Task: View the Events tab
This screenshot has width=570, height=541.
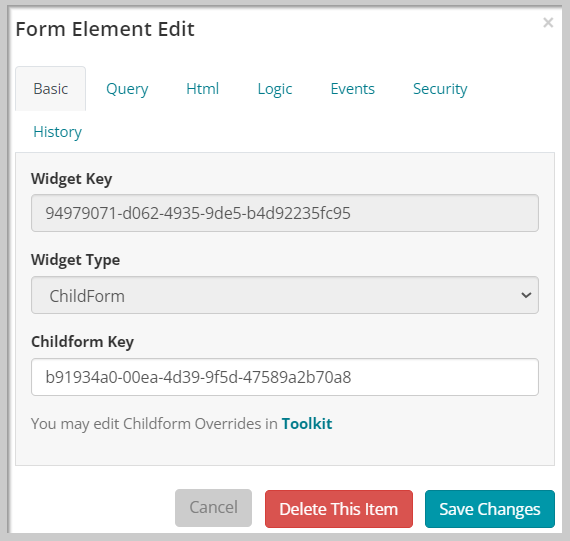Action: pos(352,89)
